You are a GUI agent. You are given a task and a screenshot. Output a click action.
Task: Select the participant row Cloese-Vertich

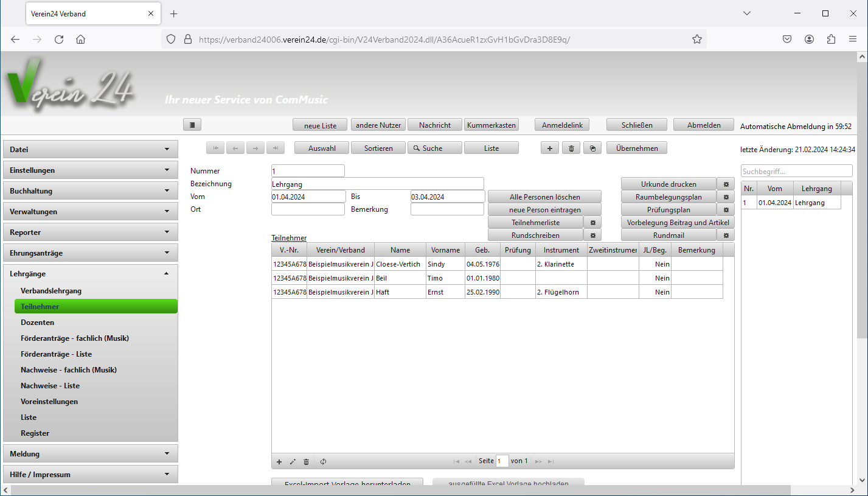[497, 264]
